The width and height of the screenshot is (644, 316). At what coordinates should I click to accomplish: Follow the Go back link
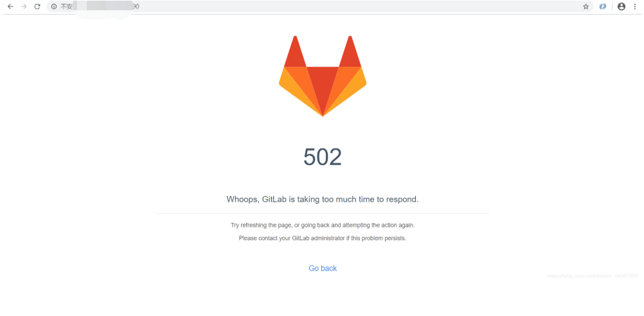tap(323, 268)
